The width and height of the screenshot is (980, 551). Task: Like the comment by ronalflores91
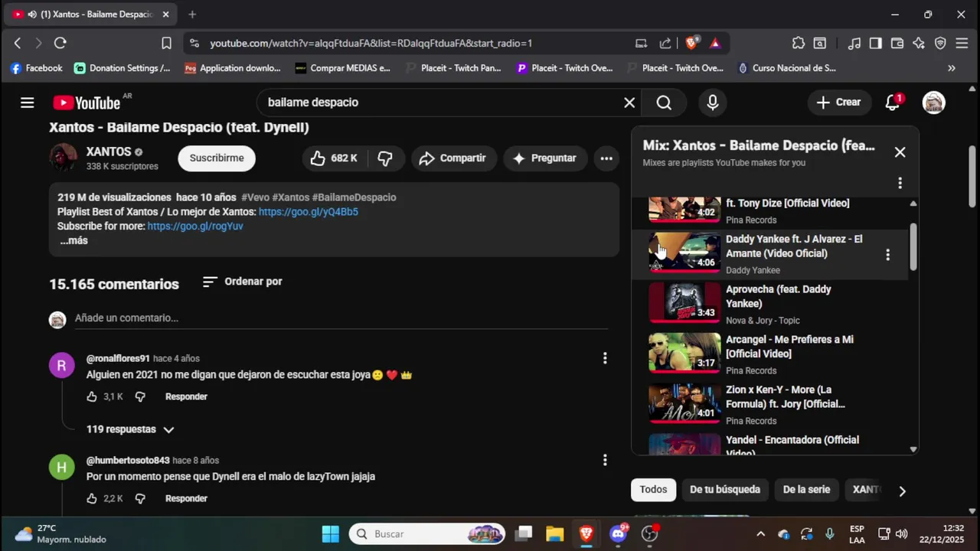(92, 396)
